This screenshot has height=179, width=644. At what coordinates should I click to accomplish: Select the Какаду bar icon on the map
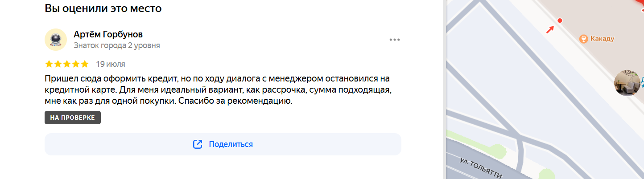coord(583,39)
